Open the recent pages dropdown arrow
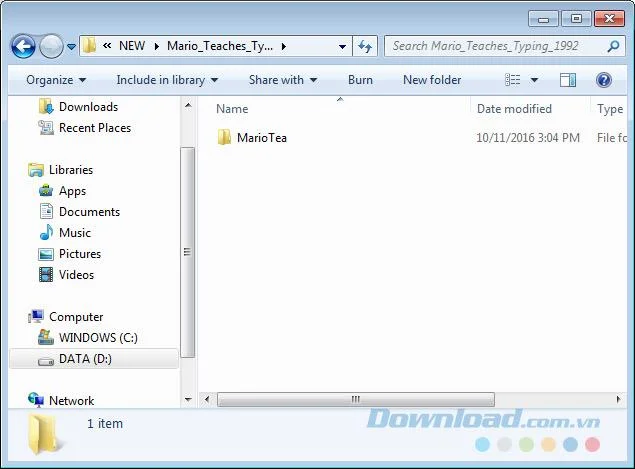Screen dimensions: 635x469 [x=71, y=47]
